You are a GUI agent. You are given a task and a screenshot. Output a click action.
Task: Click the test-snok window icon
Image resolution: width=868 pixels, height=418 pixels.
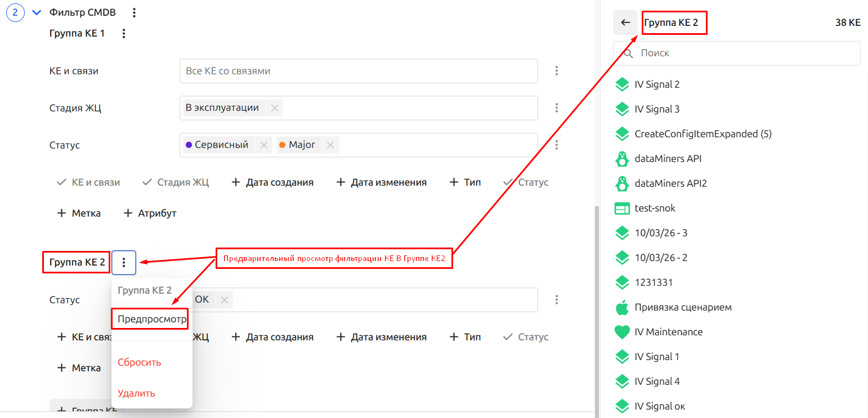[621, 209]
